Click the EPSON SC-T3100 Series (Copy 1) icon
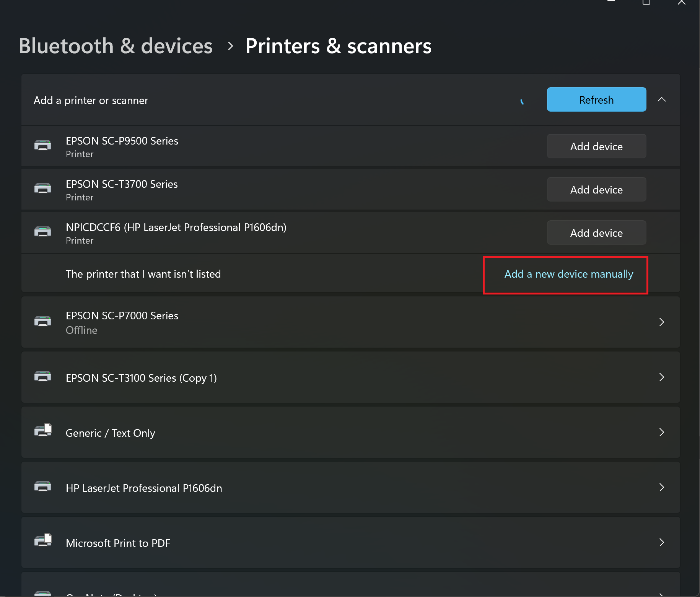 (x=43, y=376)
